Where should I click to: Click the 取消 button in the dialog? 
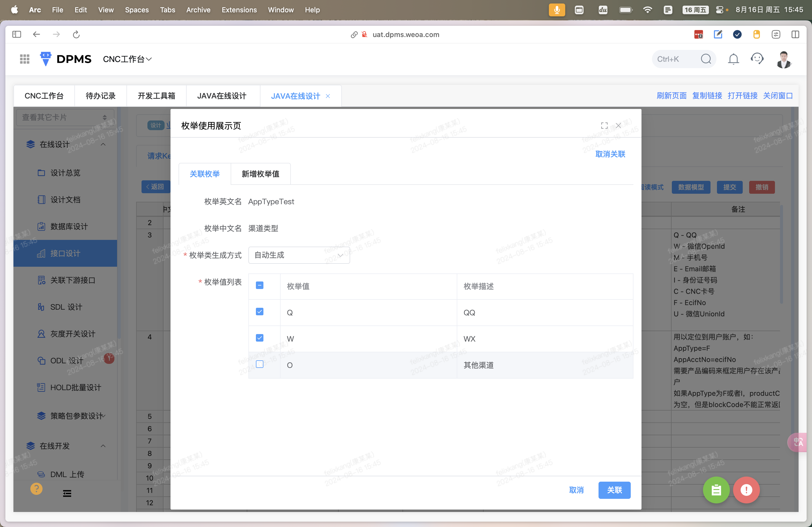pos(577,490)
